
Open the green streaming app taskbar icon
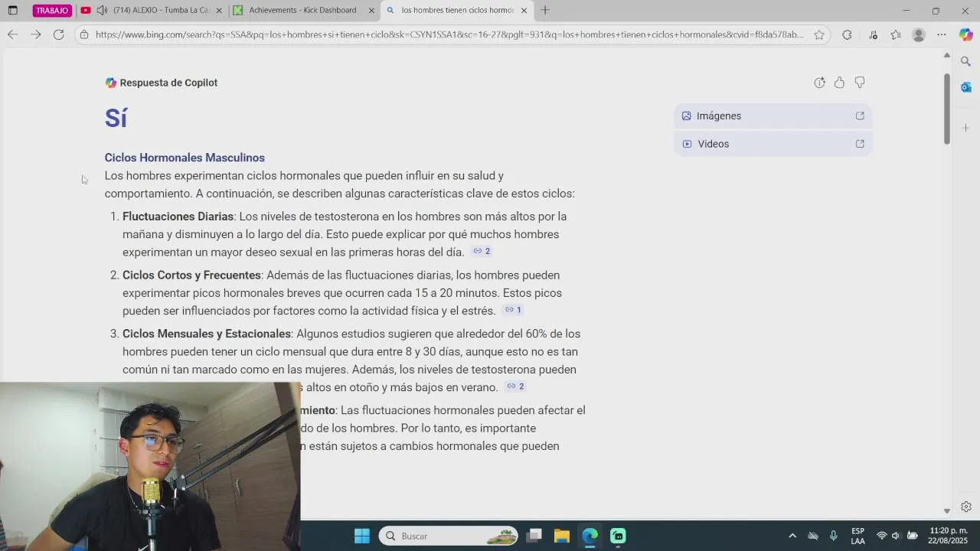(x=618, y=536)
